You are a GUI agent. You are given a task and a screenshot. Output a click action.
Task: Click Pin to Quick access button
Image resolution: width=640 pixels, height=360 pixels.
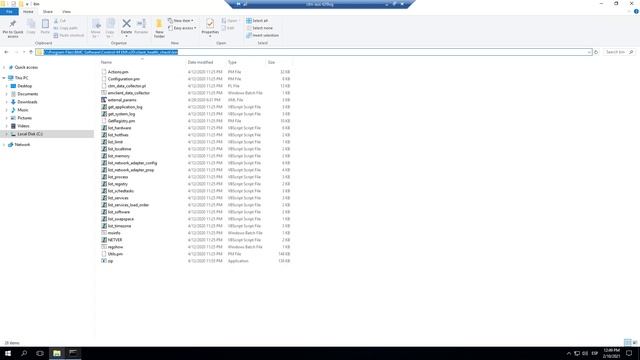(13, 28)
